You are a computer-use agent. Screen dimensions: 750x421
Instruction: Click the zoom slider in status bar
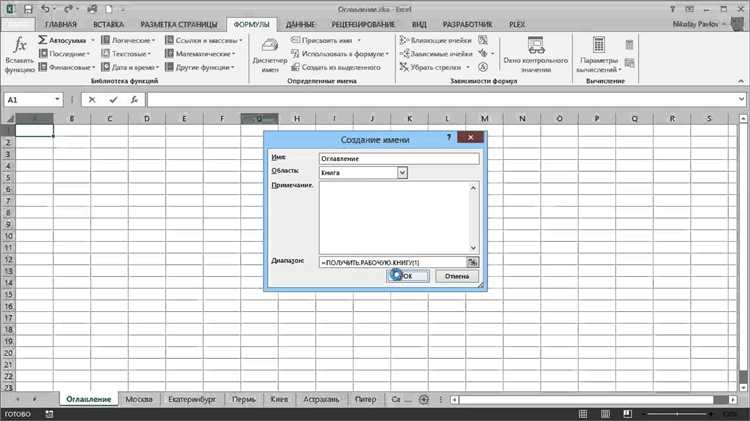pyautogui.click(x=677, y=414)
